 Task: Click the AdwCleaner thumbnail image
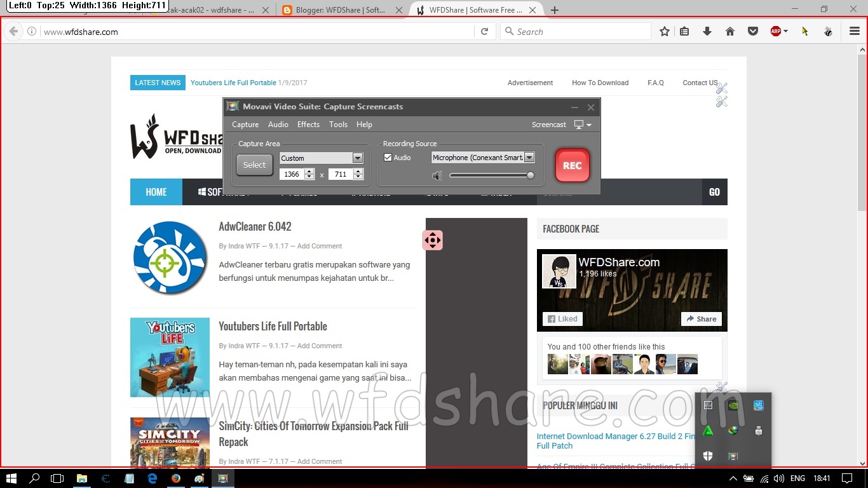pos(170,257)
